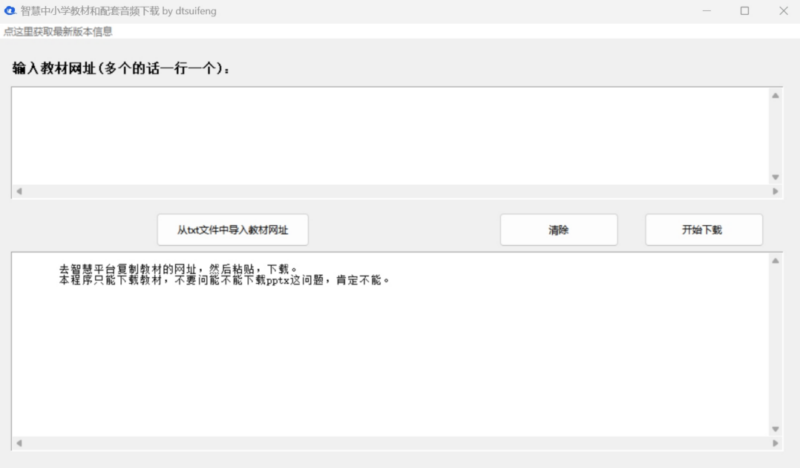This screenshot has height=468, width=800.
Task: Focus the textbook URL input box
Action: 390,135
